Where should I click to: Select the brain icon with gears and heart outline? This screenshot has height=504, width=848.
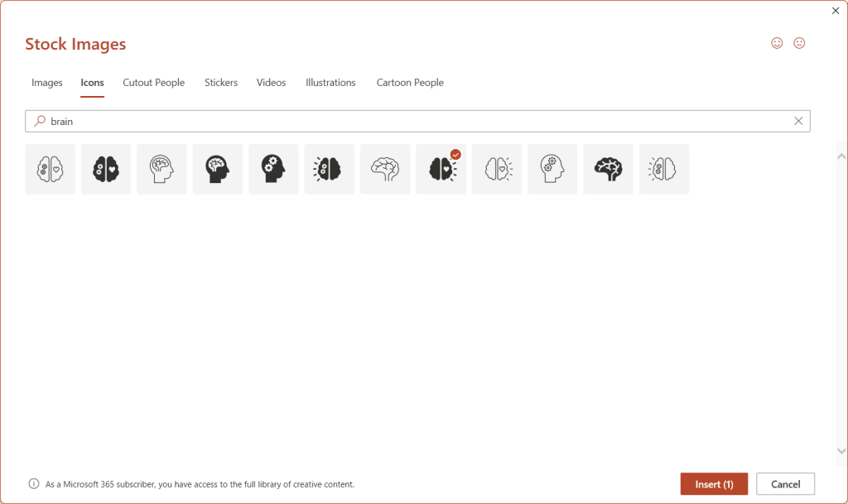(x=50, y=169)
